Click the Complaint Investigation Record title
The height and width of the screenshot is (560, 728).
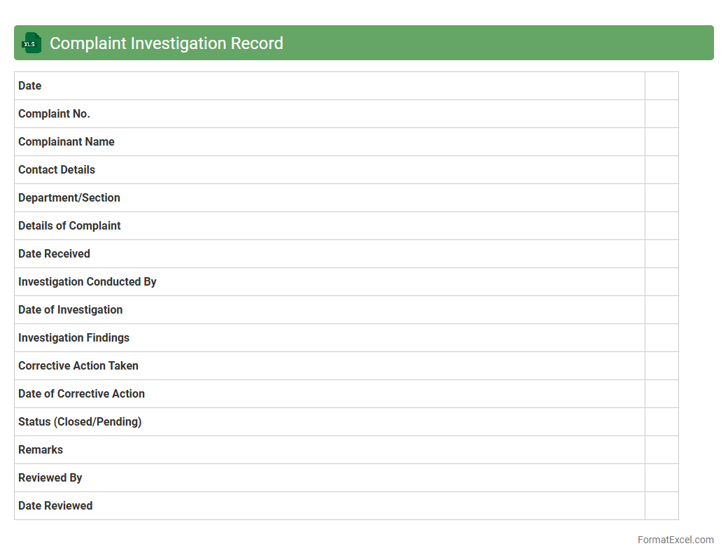coord(166,43)
